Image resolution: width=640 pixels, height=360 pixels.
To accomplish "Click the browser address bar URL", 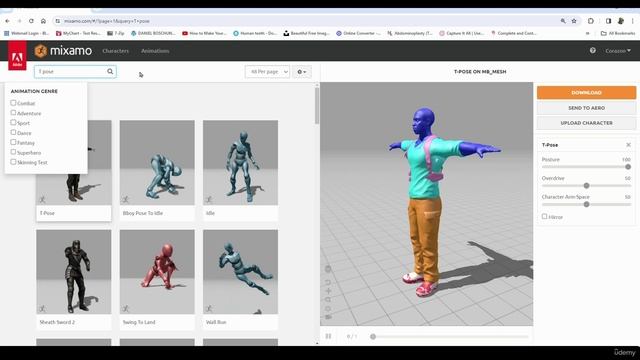I will pos(107,21).
